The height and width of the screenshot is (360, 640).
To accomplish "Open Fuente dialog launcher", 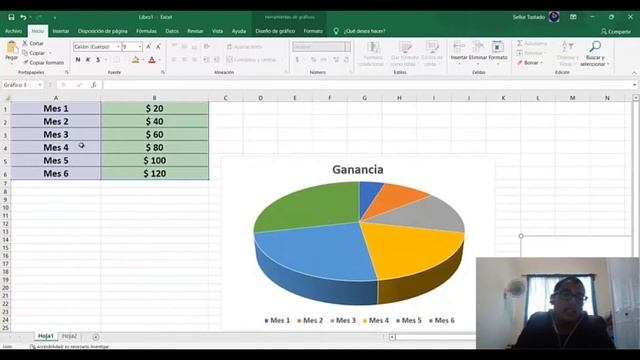I will point(162,72).
